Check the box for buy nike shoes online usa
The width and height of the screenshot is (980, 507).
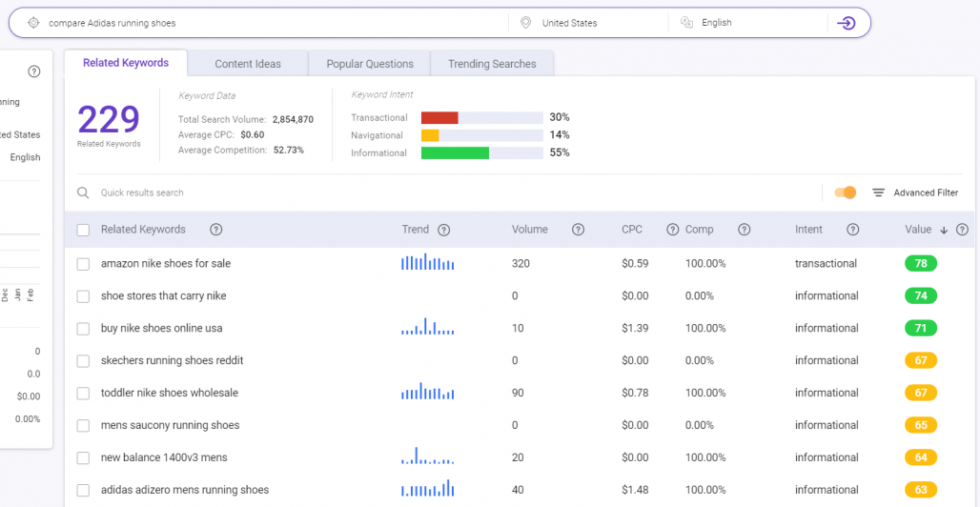click(83, 328)
